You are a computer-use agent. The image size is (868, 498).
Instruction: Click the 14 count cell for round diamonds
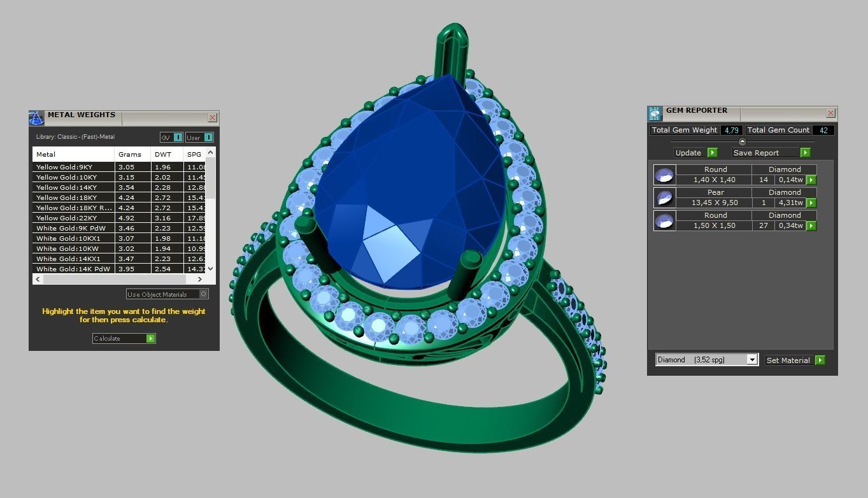coord(763,180)
